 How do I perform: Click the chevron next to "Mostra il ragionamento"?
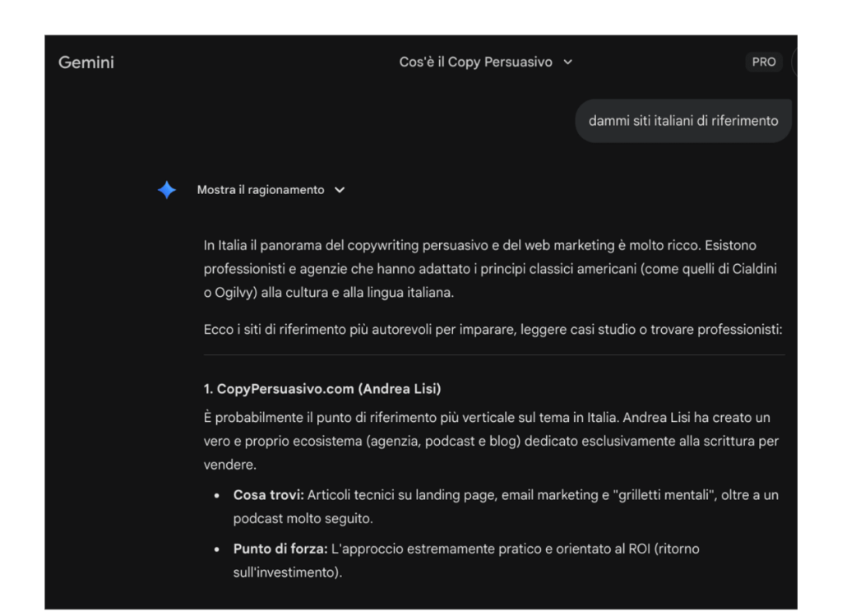pyautogui.click(x=340, y=190)
